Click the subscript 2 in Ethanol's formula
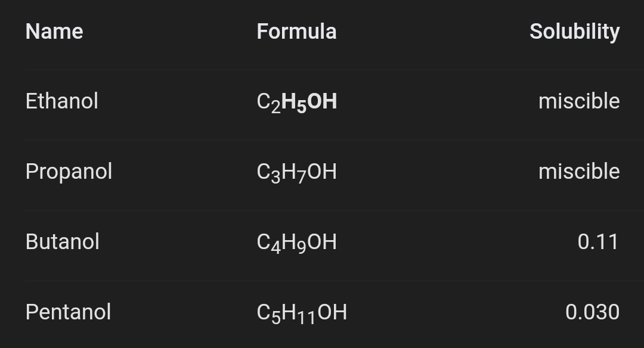The image size is (644, 348). point(275,107)
